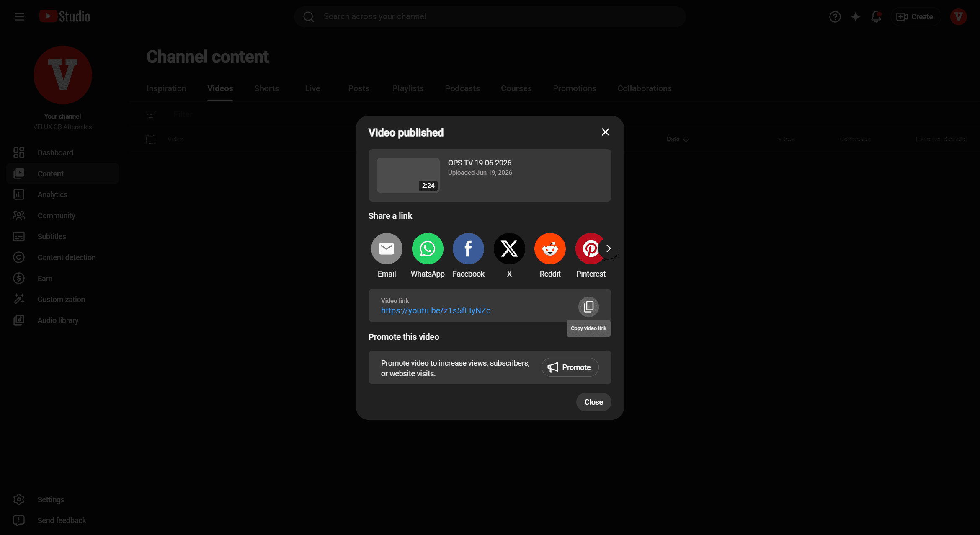The image size is (980, 535).
Task: Open the sparkle icon in the top bar
Action: tap(856, 17)
